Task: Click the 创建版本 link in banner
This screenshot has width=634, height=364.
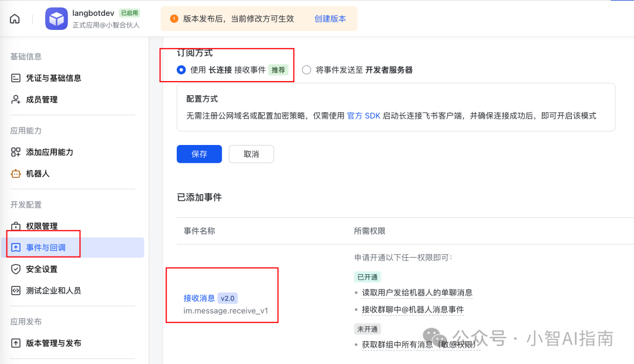Action: click(330, 19)
